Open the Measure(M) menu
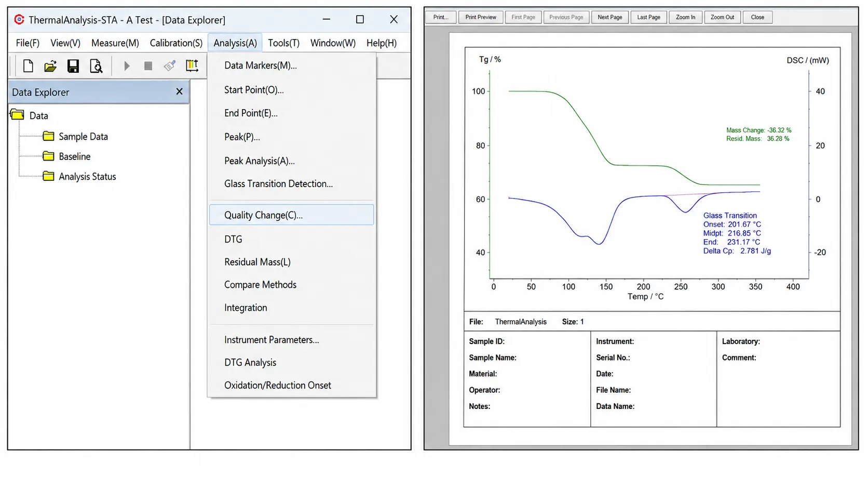The image size is (868, 489). coord(115,43)
